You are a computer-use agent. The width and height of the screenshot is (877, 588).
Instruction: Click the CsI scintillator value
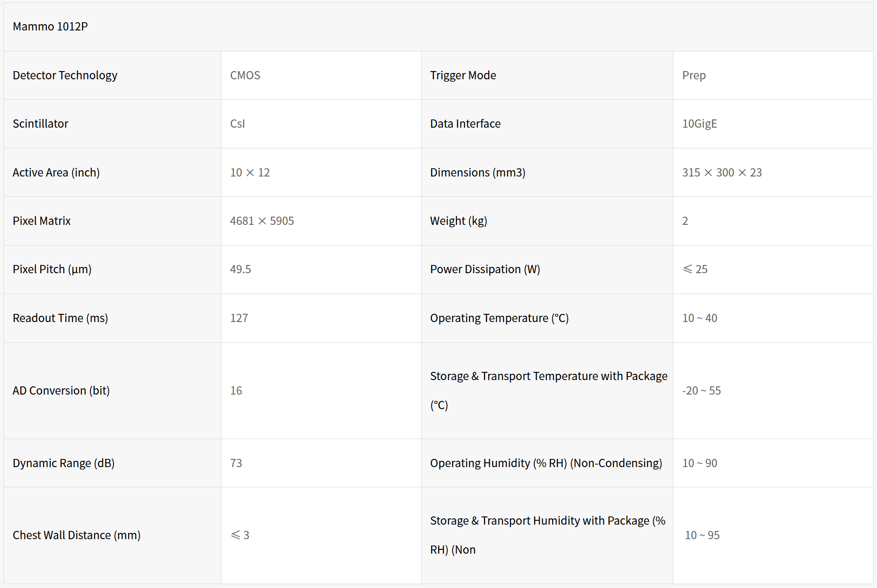coord(237,124)
